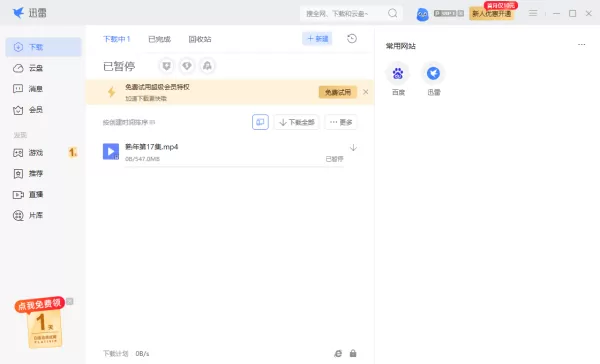This screenshot has height=364, width=600.
Task: Close the free 1-day promo card
Action: (x=70, y=302)
